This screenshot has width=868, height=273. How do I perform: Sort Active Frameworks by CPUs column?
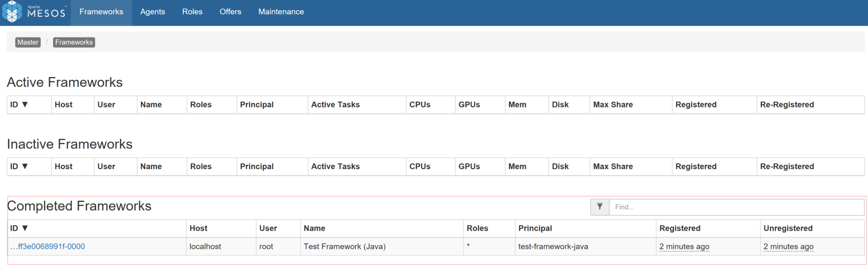click(x=420, y=104)
